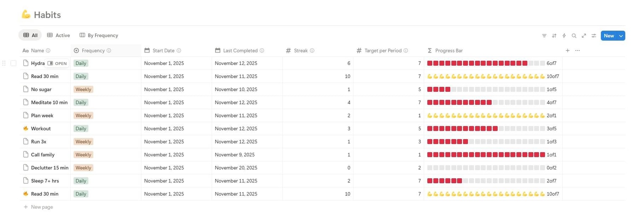This screenshot has width=644, height=221.
Task: Tick the checkbox beside Hydra row
Action: click(x=13, y=63)
